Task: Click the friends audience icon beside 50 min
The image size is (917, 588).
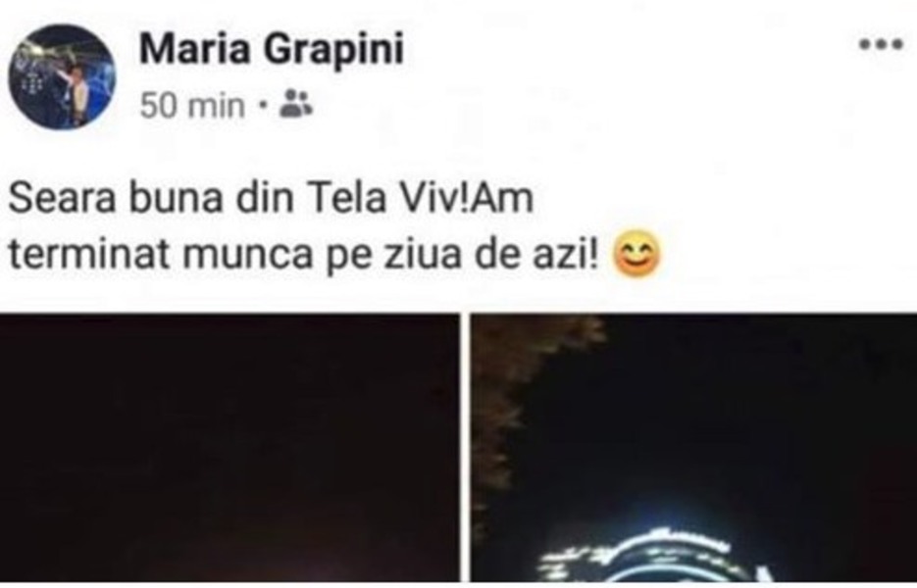Action: (x=296, y=104)
